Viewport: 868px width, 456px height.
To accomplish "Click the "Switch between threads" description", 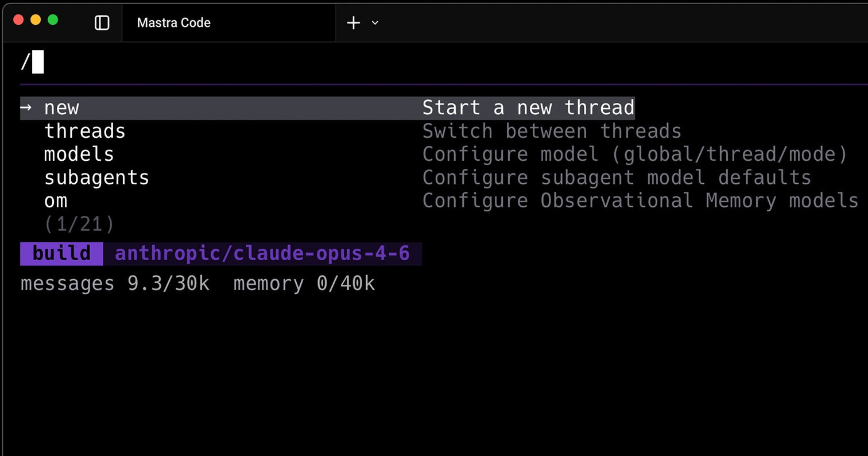I will tap(552, 131).
